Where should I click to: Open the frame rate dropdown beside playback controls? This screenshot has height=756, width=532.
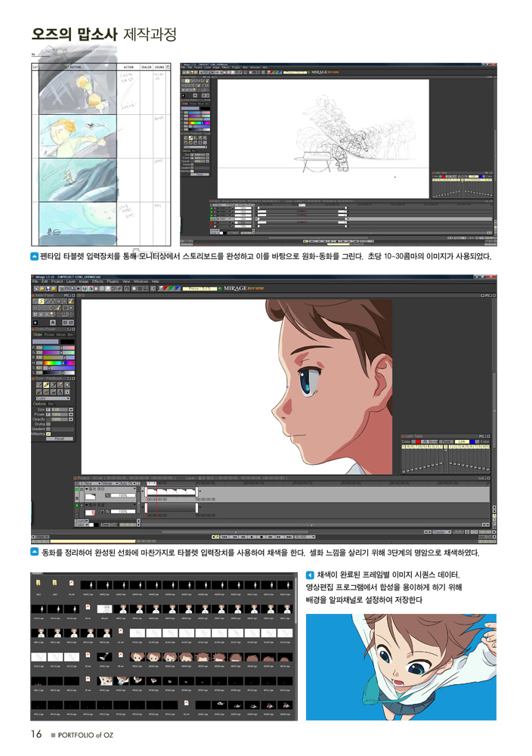click(x=305, y=537)
